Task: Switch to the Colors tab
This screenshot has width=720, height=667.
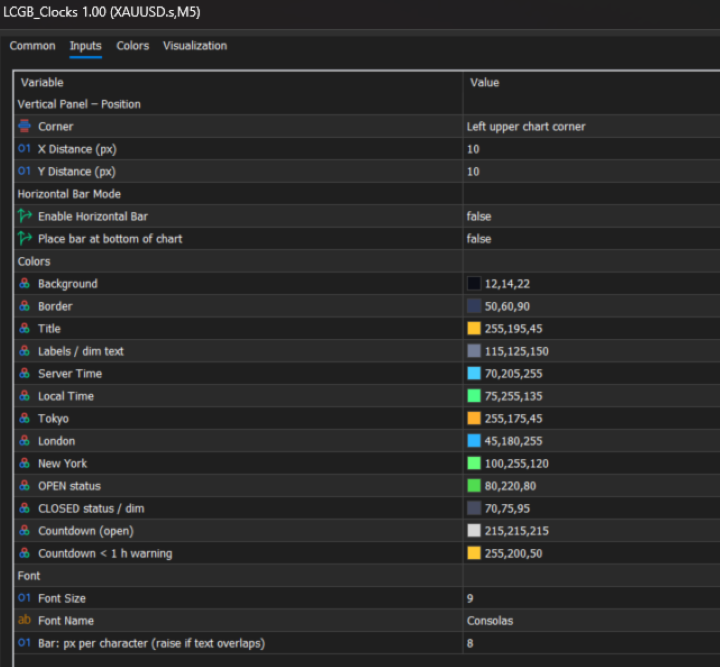Action: tap(133, 46)
